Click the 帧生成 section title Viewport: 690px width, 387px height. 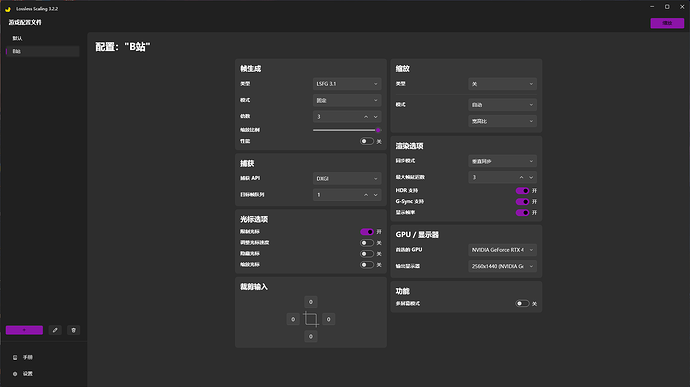point(250,69)
